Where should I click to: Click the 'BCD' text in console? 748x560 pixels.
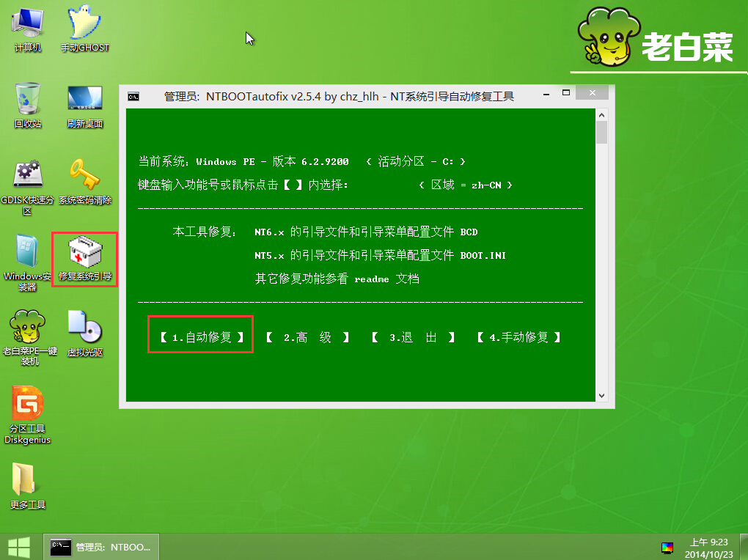(469, 232)
